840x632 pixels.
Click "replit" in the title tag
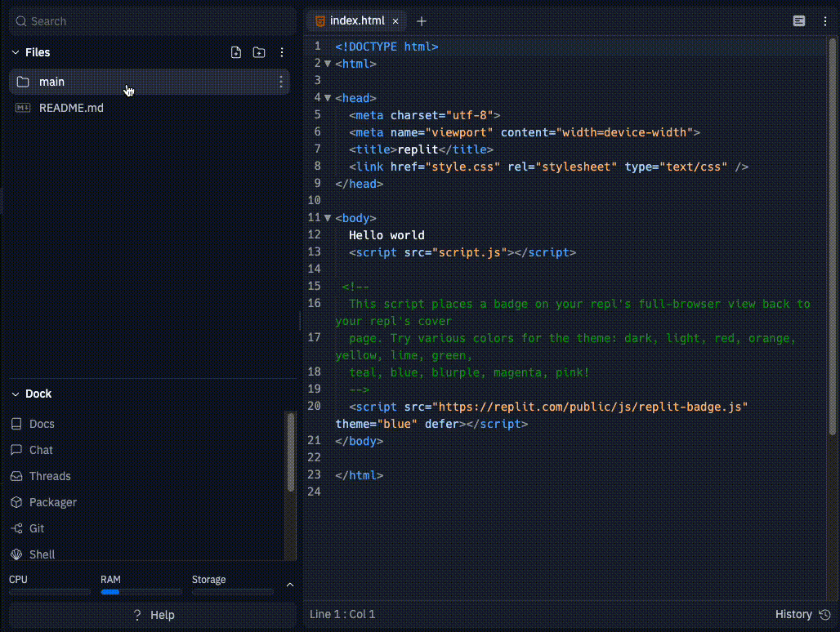(418, 149)
